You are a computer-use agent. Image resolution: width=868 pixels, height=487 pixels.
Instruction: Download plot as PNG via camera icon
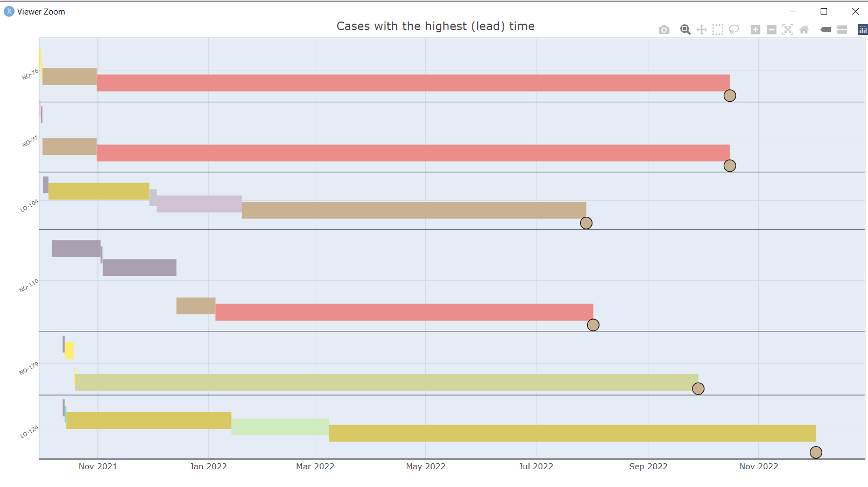click(664, 30)
